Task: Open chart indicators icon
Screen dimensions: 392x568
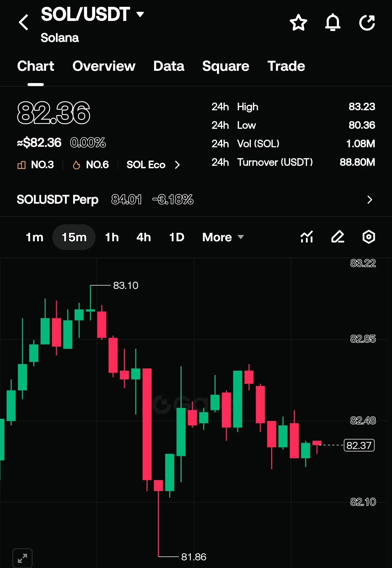Action: coord(307,237)
